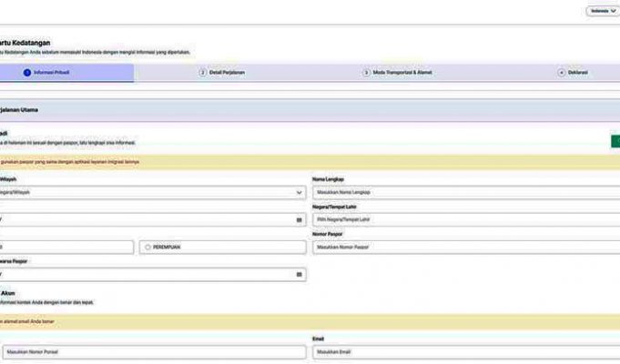Choose the gender option left of PEREMPUAN

[x=64, y=247]
